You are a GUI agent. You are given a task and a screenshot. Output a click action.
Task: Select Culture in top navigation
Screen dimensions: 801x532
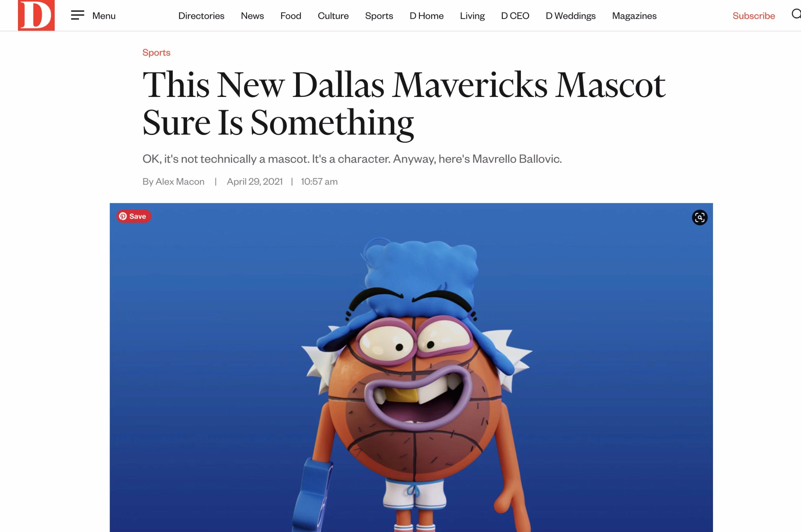click(333, 16)
